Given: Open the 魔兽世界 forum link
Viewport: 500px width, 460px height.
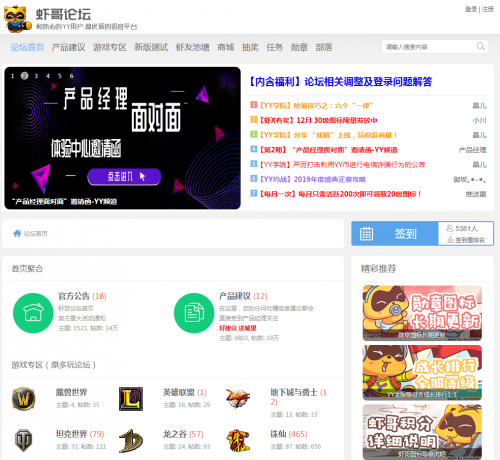Looking at the screenshot, I should coord(72,392).
